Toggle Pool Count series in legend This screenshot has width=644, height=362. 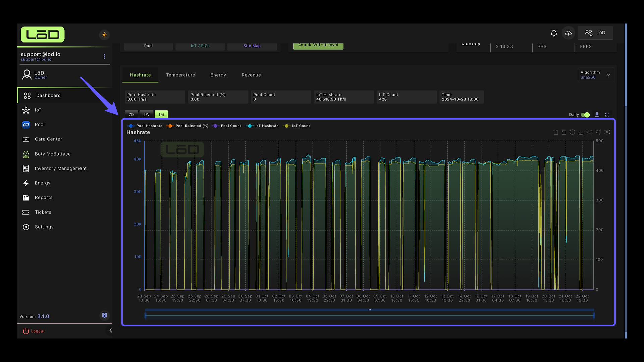click(x=226, y=126)
